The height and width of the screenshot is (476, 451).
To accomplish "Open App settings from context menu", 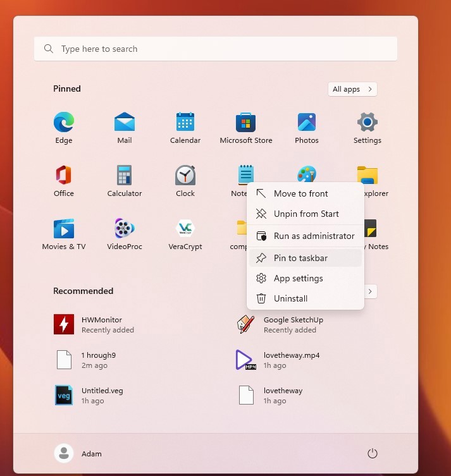I will (x=306, y=278).
